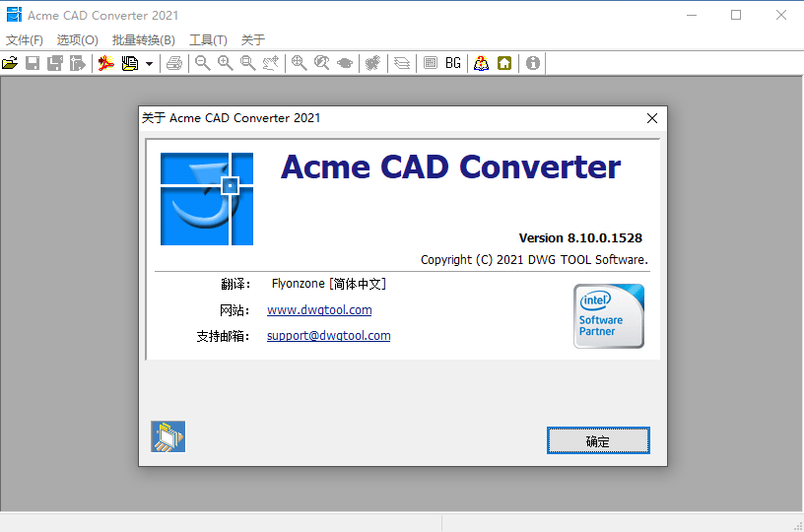Click the Intel Software Partner badge
Viewport: 804px width, 532px height.
(609, 316)
